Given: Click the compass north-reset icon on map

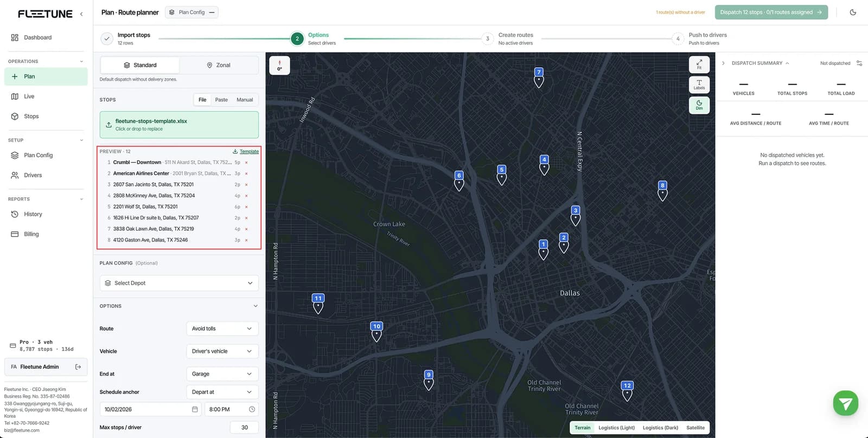Looking at the screenshot, I should pyautogui.click(x=279, y=66).
